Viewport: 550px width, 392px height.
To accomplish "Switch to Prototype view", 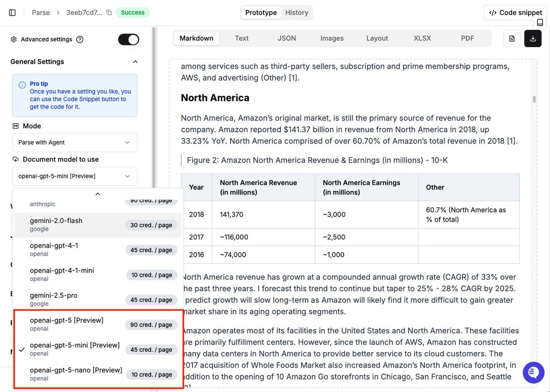I will tap(261, 12).
